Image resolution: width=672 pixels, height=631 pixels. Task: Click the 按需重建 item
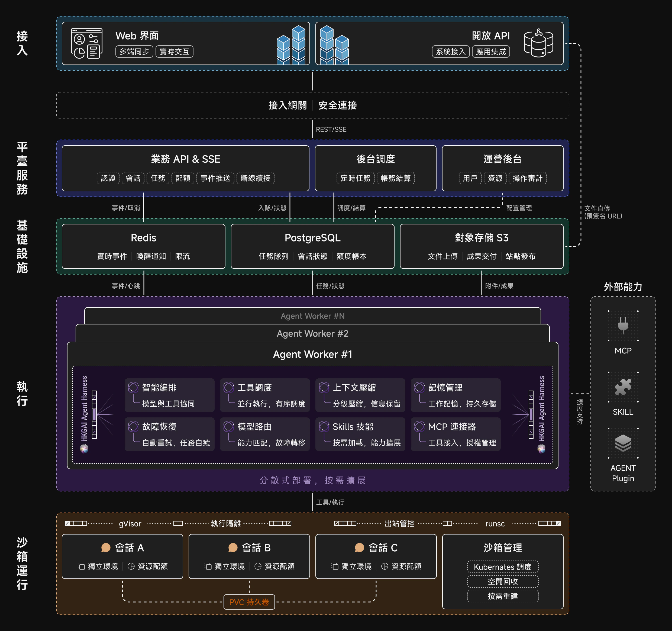(503, 596)
